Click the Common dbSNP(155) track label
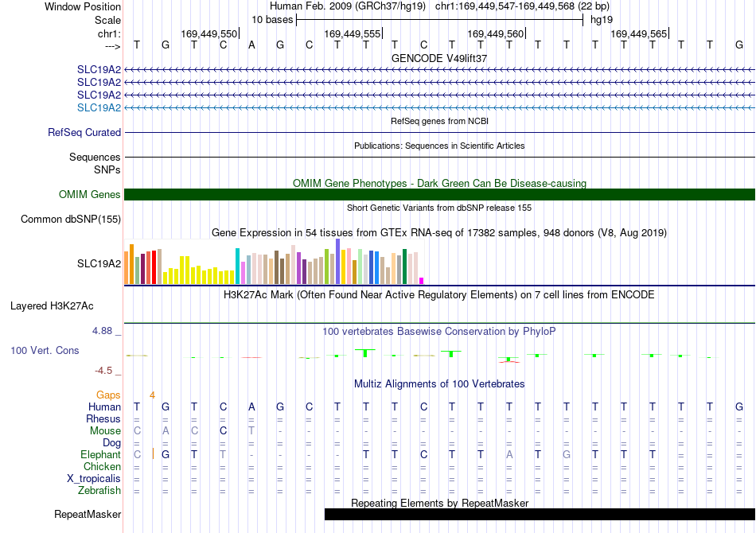 [x=71, y=220]
